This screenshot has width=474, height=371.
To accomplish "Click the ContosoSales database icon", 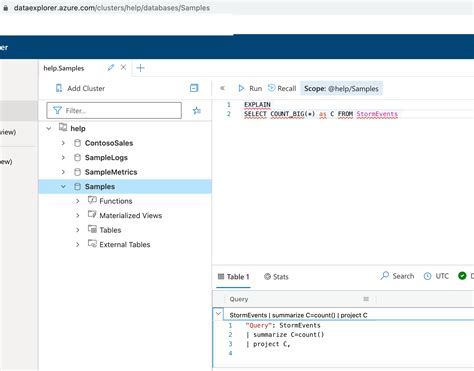I will 77,143.
